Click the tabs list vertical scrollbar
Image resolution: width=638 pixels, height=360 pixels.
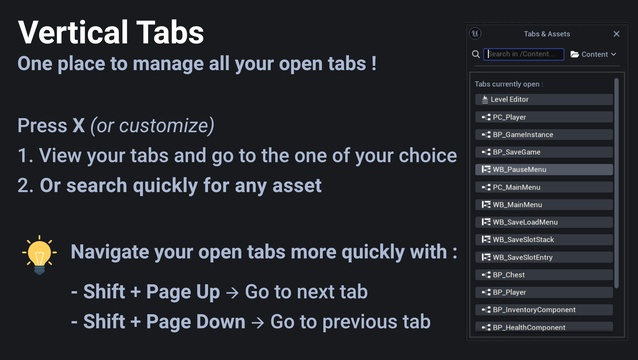click(x=617, y=183)
